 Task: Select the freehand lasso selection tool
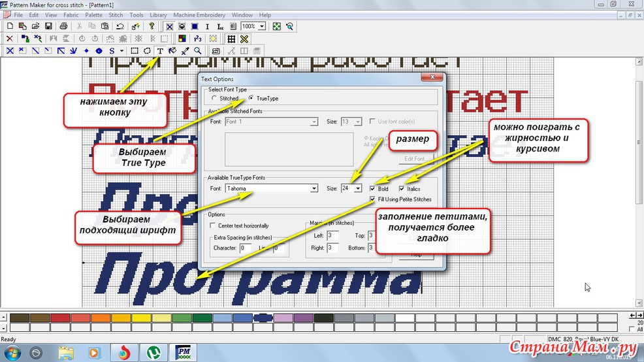147,51
